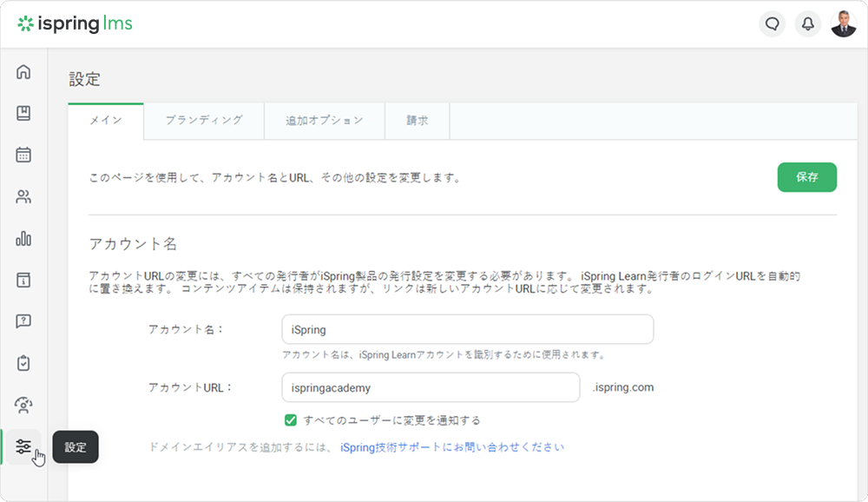Click the settings sliders sidebar icon

click(23, 446)
